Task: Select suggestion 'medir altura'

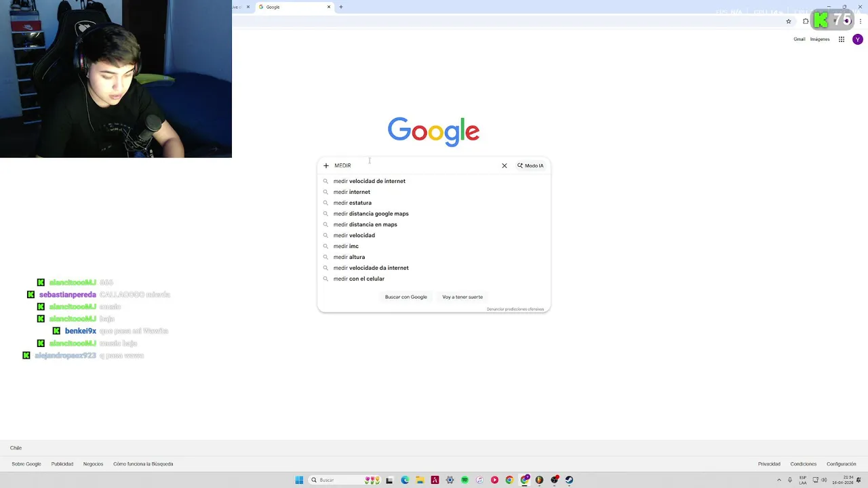Action: 434,257
